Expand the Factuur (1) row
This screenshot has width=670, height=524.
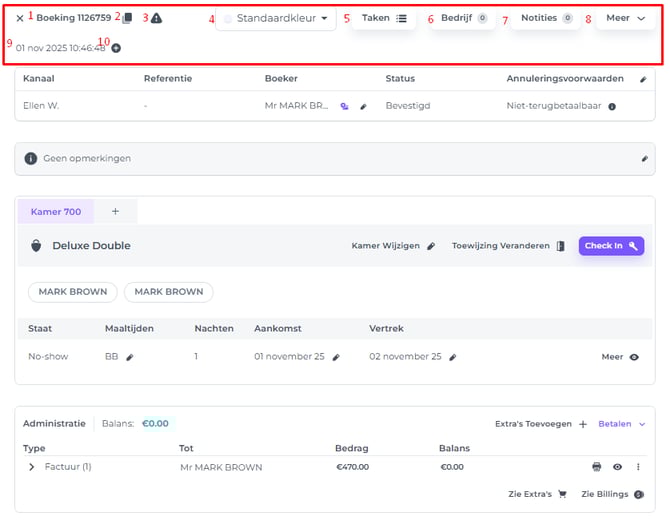pyautogui.click(x=31, y=467)
